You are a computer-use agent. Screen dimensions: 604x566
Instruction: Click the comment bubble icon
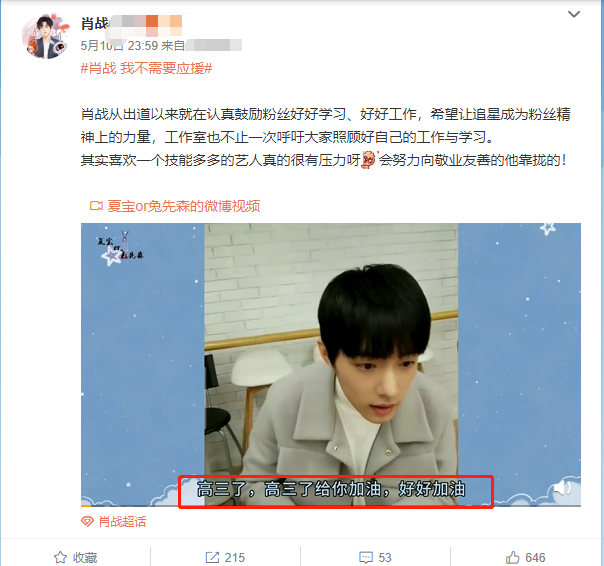366,558
